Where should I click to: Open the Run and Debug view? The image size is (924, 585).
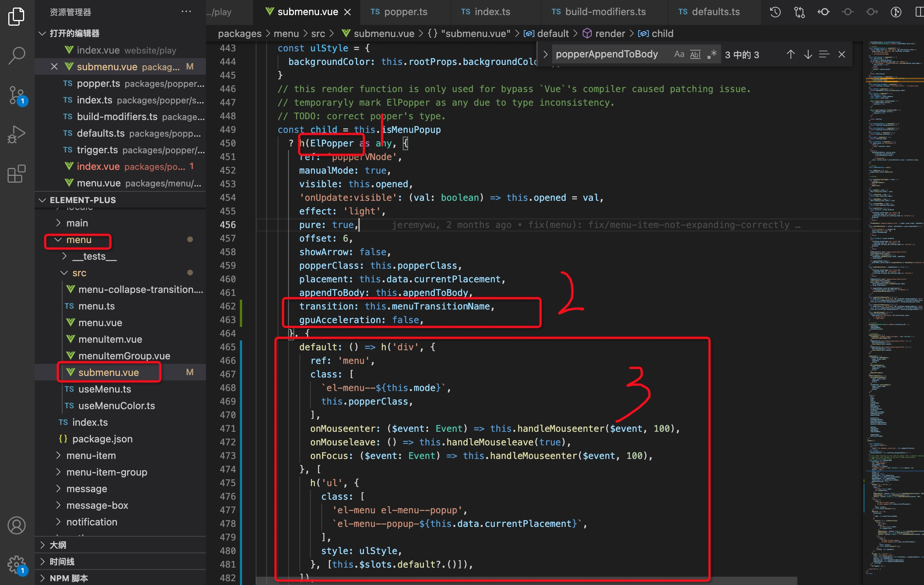coord(16,134)
